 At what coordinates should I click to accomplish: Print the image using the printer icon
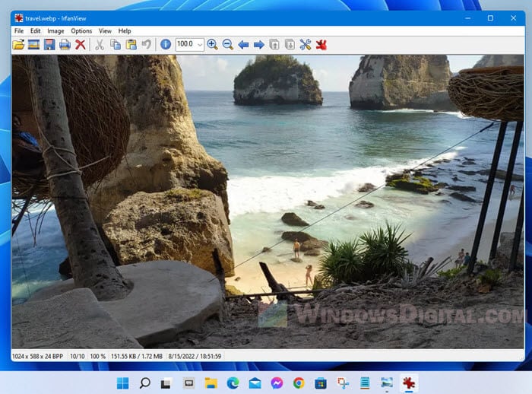tap(65, 44)
